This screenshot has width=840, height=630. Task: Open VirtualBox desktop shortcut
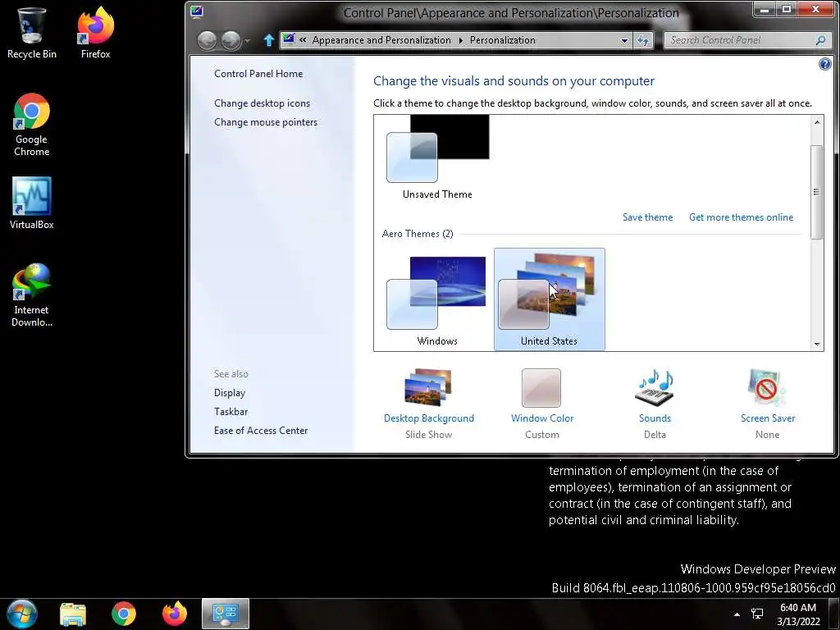[x=32, y=203]
